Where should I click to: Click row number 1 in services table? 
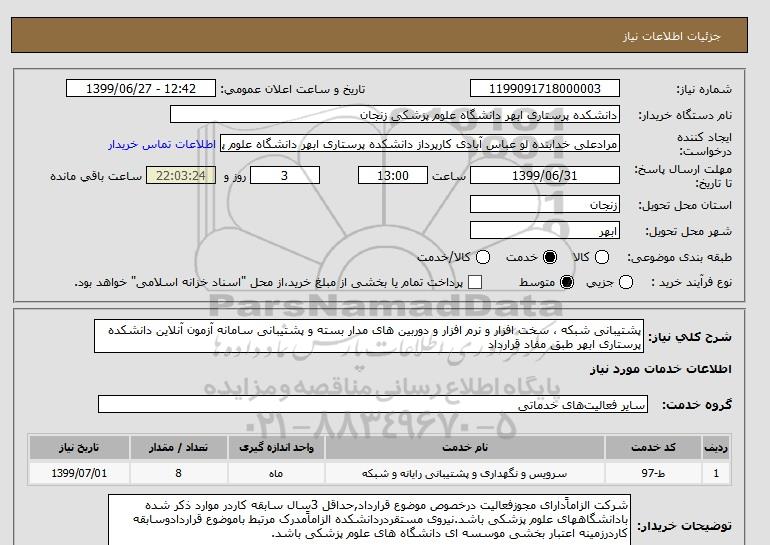click(716, 473)
